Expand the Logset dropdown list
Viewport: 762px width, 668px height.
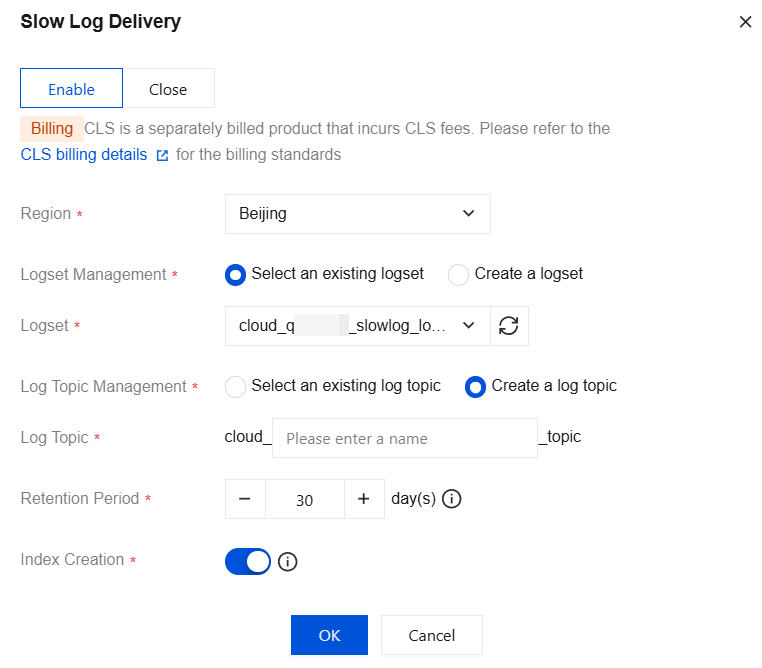[x=357, y=326]
